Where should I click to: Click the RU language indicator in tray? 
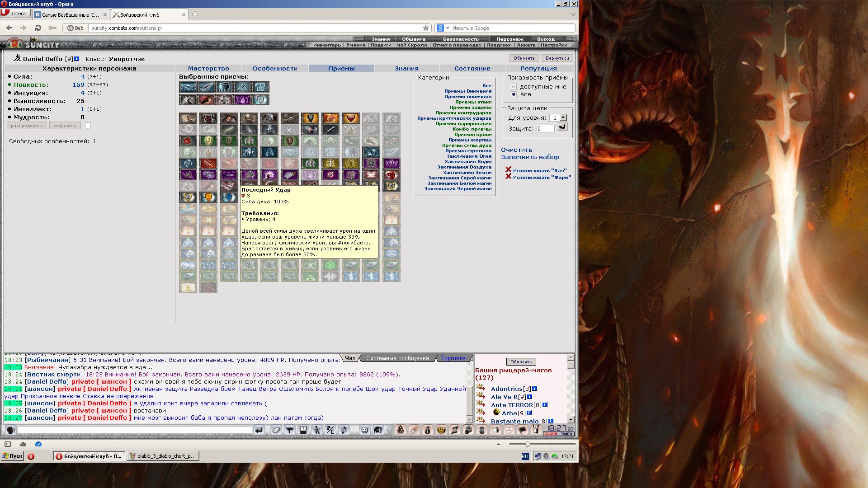pyautogui.click(x=525, y=456)
